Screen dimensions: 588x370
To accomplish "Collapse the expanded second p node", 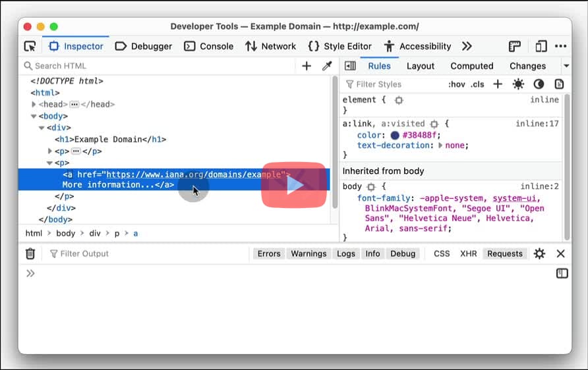I will pos(49,163).
